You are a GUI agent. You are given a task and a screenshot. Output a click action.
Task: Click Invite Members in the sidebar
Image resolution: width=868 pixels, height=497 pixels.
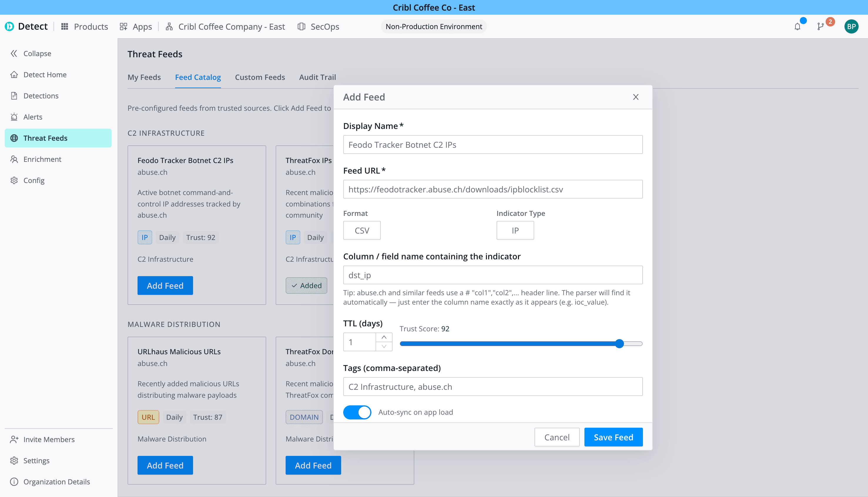pyautogui.click(x=58, y=439)
